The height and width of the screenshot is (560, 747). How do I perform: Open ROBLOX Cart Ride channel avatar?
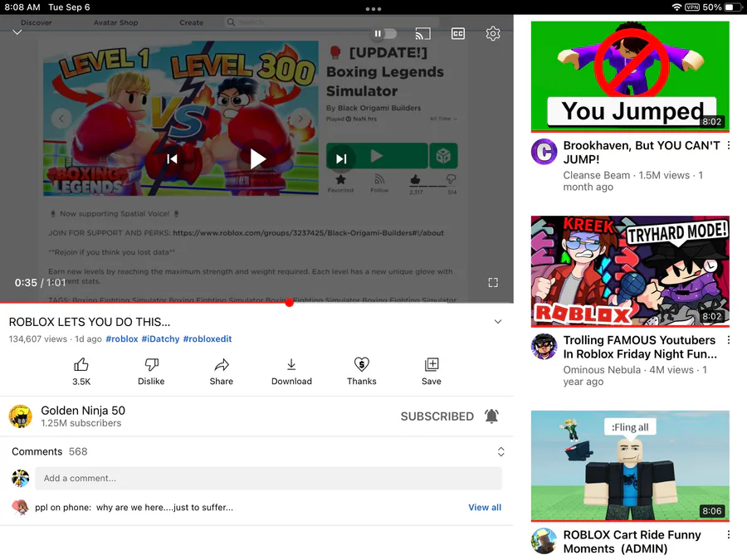click(544, 542)
